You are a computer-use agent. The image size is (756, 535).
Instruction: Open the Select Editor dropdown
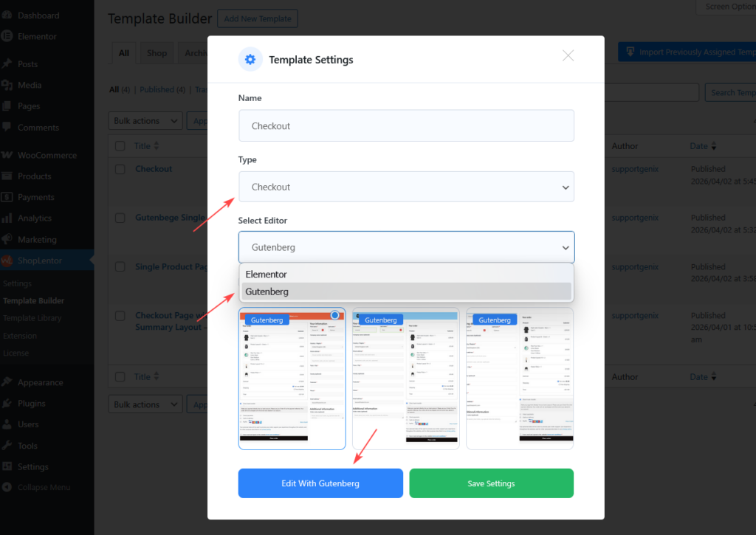point(406,248)
